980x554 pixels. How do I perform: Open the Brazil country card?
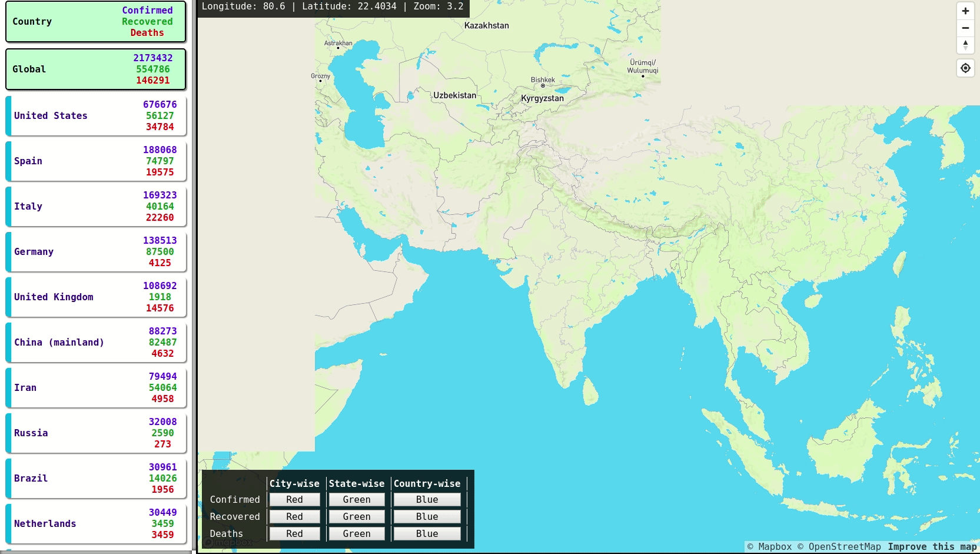96,479
